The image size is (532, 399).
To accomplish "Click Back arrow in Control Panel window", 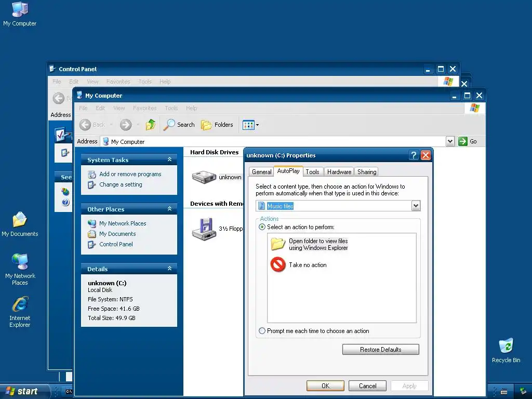I will [59, 98].
